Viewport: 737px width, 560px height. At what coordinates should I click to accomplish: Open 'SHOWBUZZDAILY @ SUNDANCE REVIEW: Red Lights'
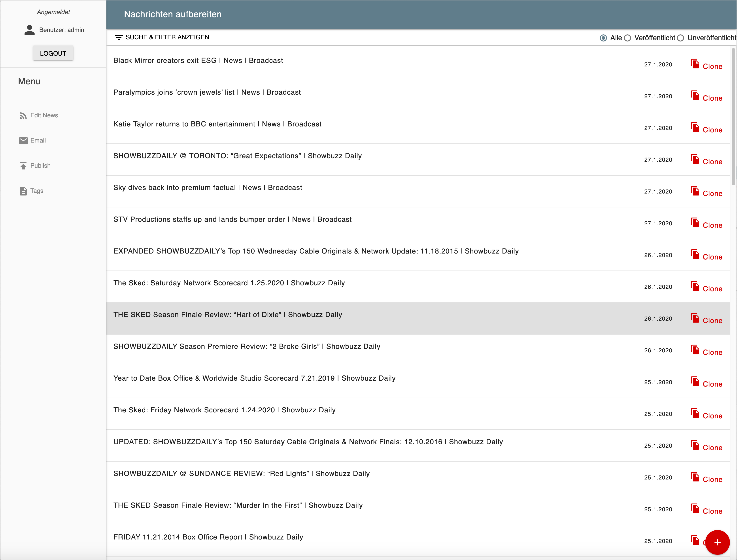(242, 474)
